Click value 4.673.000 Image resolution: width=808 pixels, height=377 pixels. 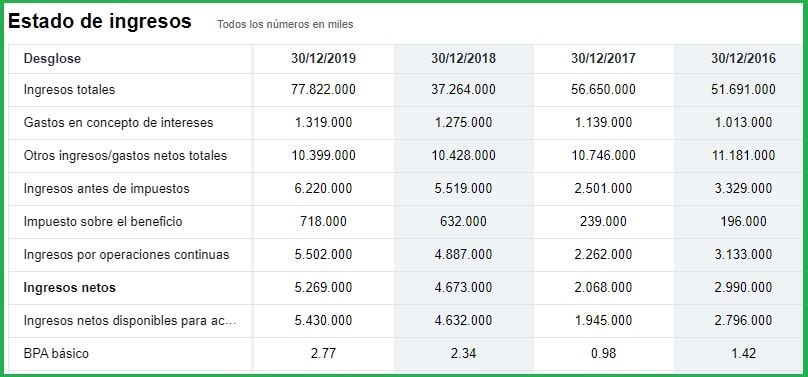click(x=463, y=287)
